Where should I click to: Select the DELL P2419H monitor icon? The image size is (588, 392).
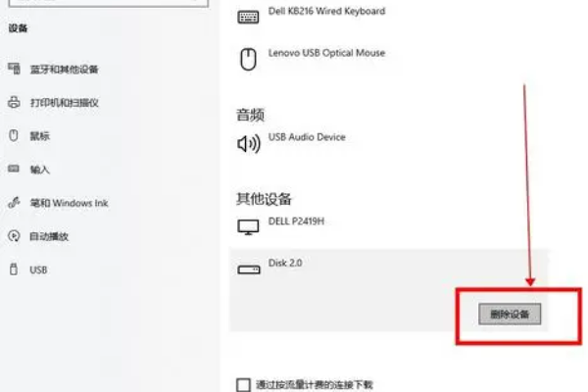point(248,227)
